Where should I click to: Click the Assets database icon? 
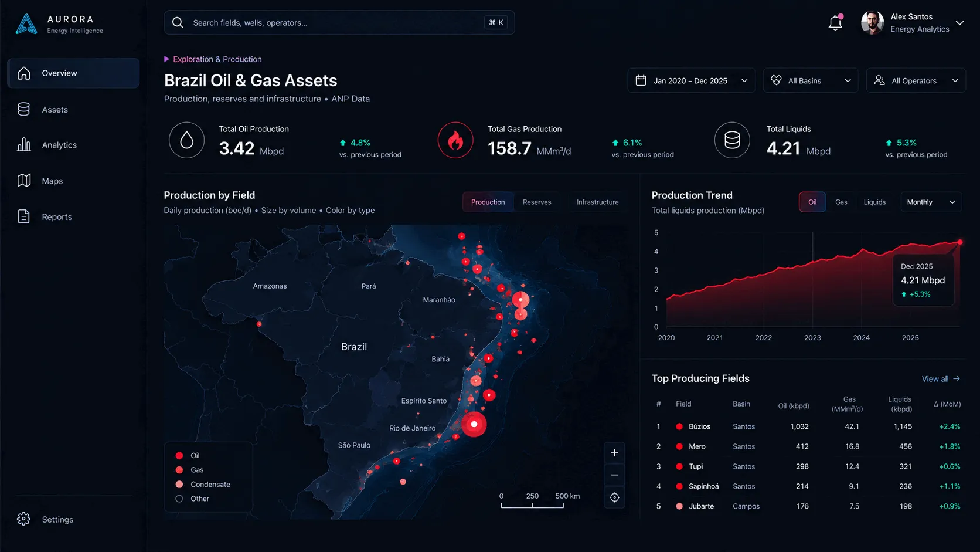[24, 109]
